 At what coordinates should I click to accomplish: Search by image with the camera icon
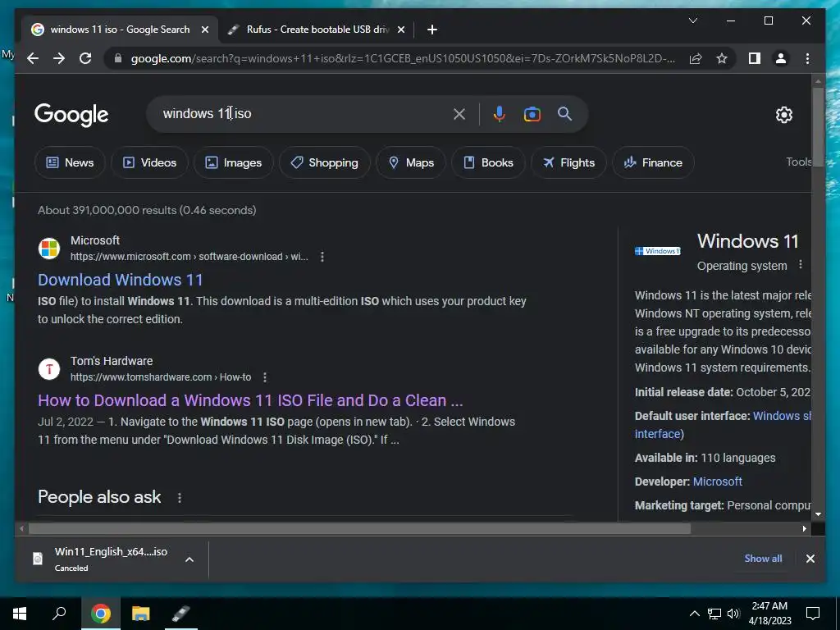532,114
